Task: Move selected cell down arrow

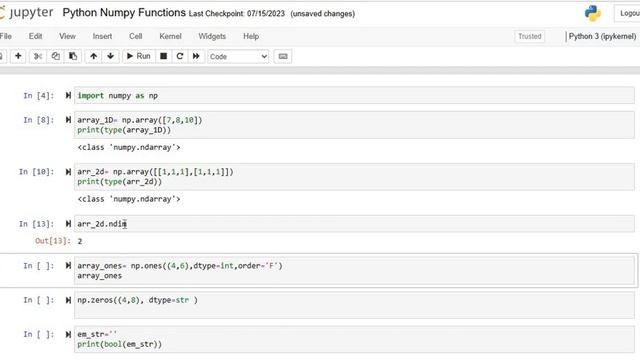Action: [x=110, y=56]
